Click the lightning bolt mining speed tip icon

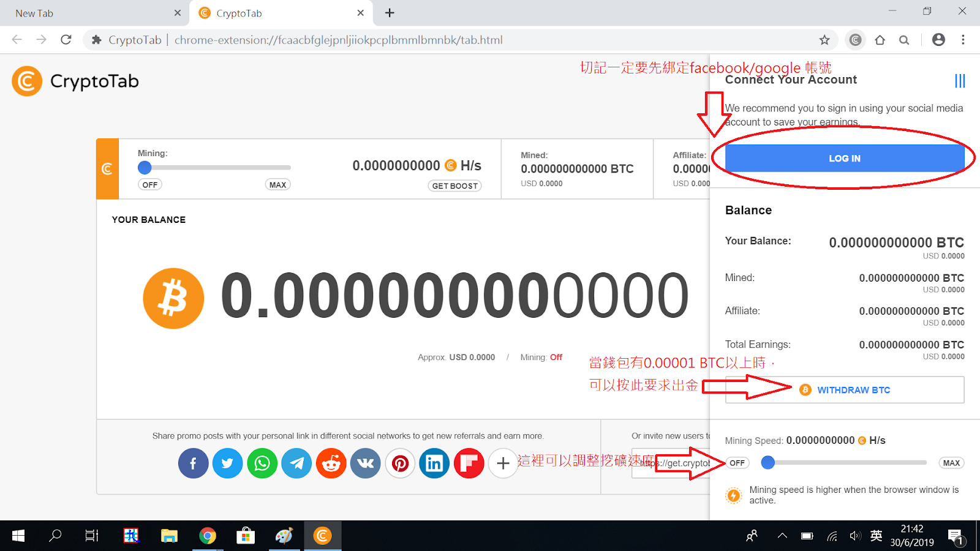coord(733,495)
